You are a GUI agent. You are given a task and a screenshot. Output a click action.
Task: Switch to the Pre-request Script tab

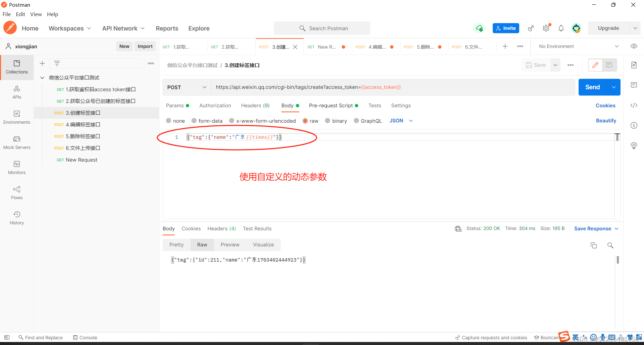[334, 106]
